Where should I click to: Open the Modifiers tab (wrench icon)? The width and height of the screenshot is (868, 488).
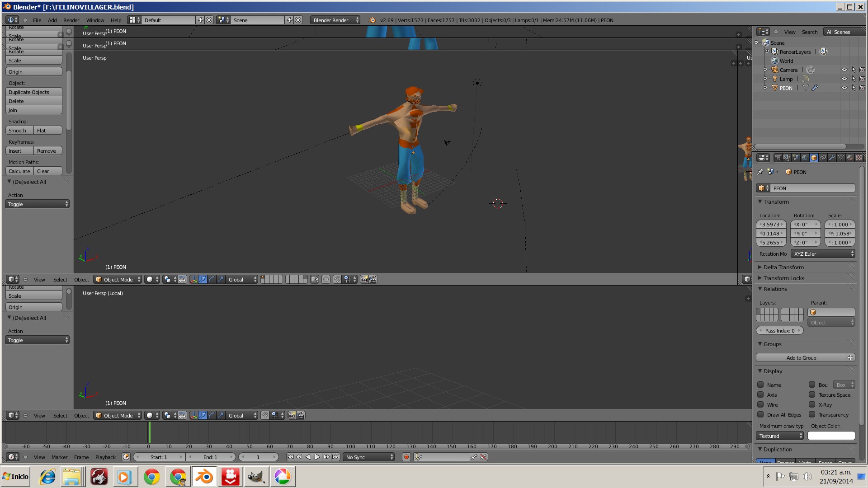832,158
